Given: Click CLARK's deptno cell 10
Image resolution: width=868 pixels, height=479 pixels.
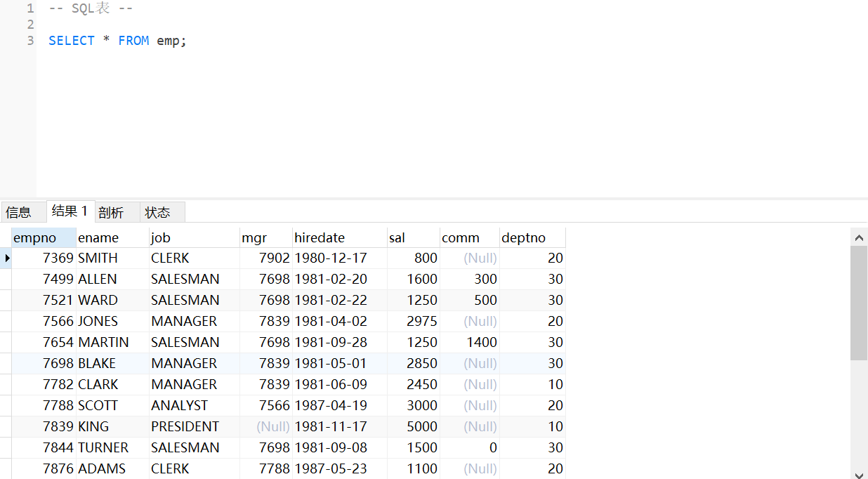Looking at the screenshot, I should (x=532, y=384).
